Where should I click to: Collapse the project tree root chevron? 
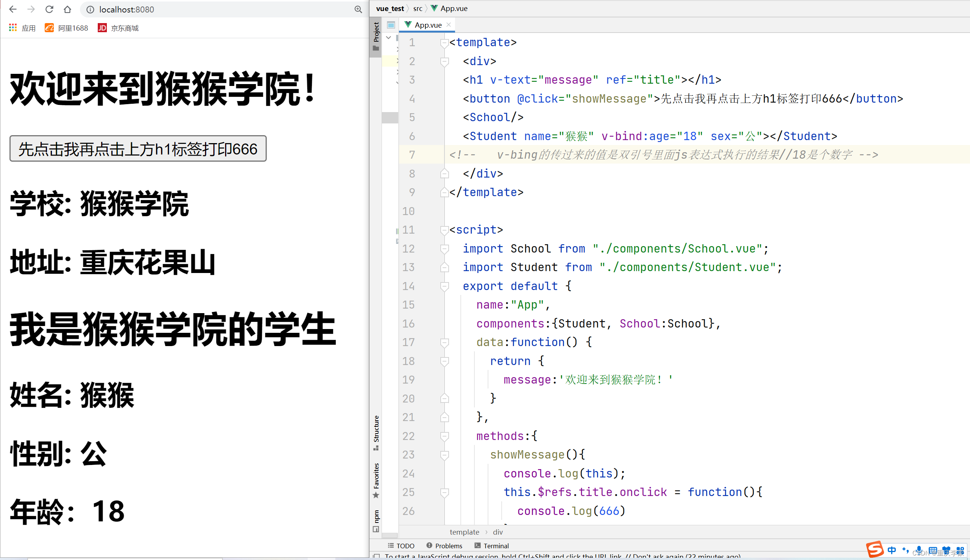click(389, 37)
